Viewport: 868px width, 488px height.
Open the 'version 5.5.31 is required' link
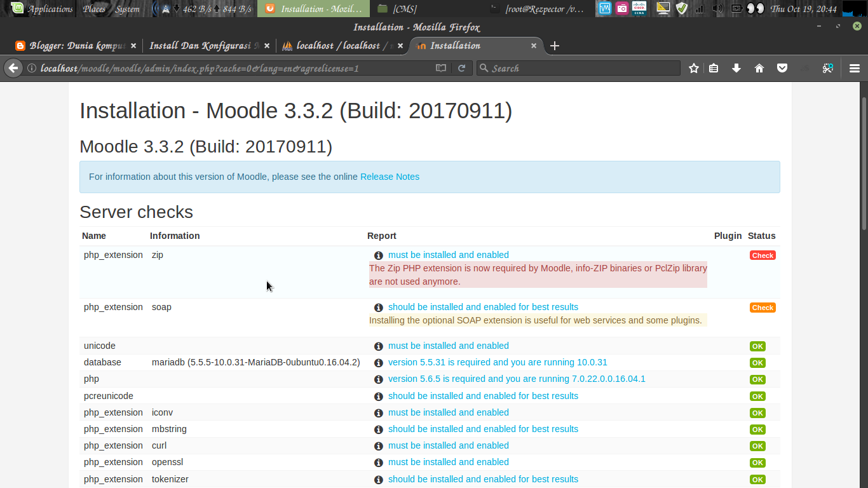coord(498,362)
